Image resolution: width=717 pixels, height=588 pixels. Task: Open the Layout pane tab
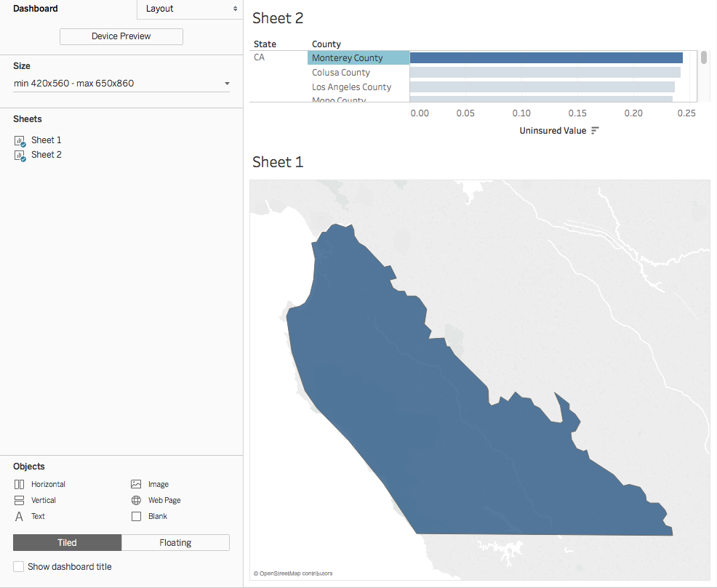[x=189, y=9]
